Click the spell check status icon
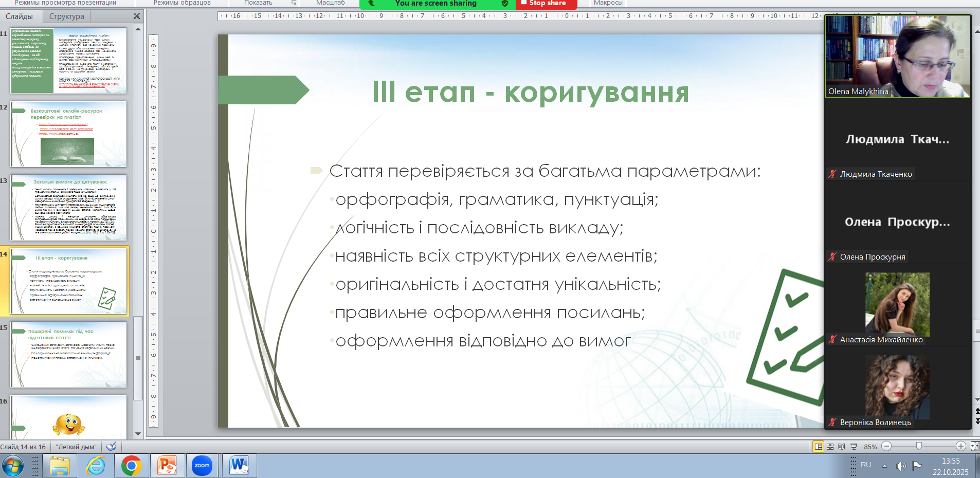The width and height of the screenshot is (980, 478). pyautogui.click(x=111, y=447)
